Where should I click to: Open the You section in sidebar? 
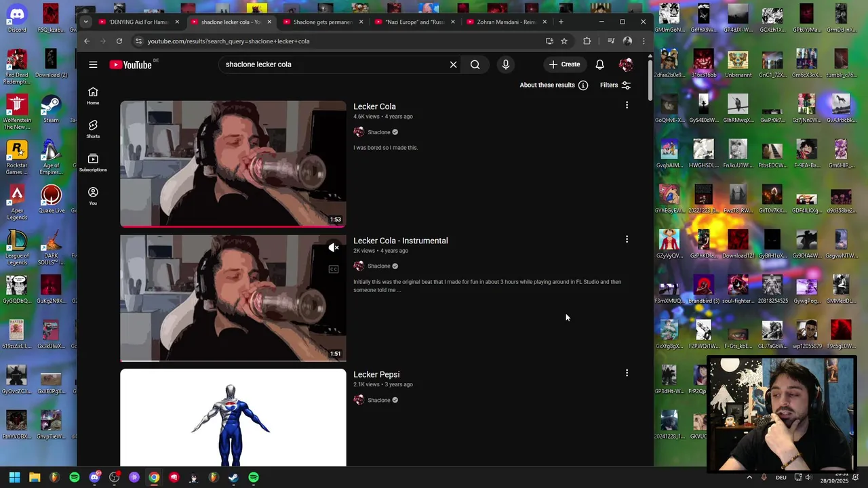[93, 196]
